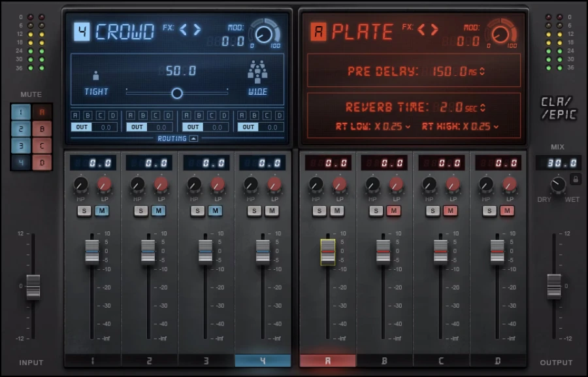This screenshot has height=377, width=588.
Task: Select the next FX arrow beside PLATE
Action: point(434,29)
